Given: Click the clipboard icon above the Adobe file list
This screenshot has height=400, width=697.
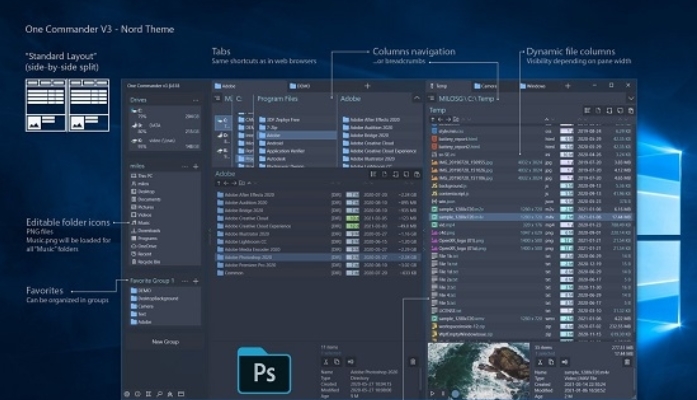Looking at the screenshot, I should pos(417,174).
